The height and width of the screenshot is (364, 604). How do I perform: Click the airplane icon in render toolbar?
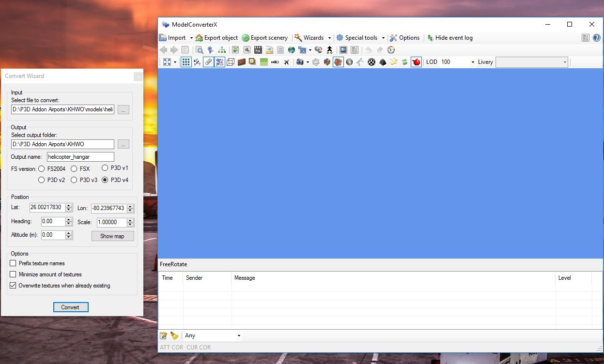tap(286, 62)
